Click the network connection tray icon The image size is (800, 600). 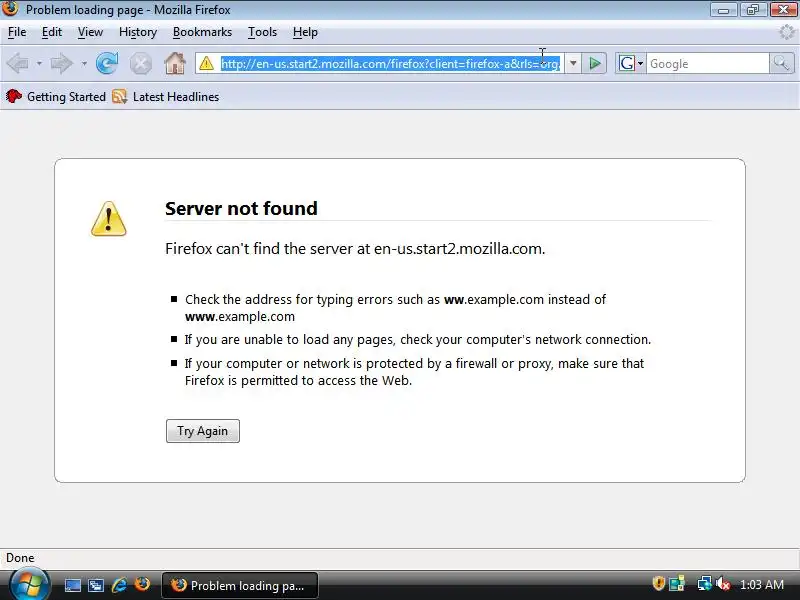coord(705,584)
